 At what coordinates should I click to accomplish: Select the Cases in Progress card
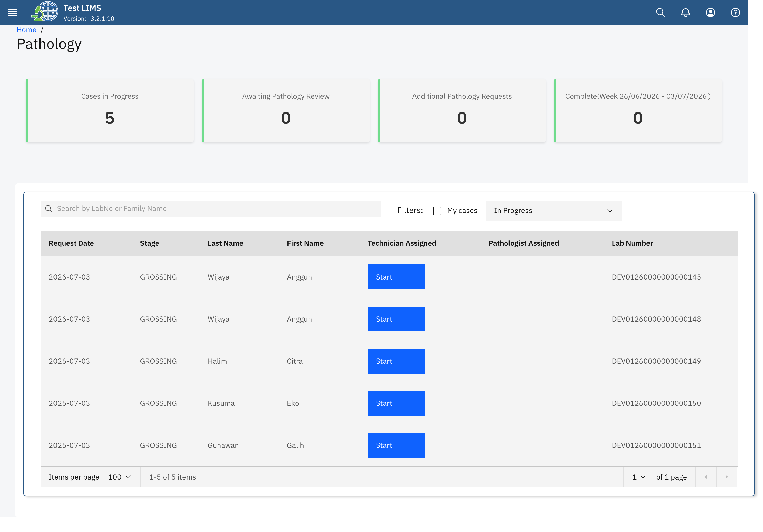tap(110, 110)
